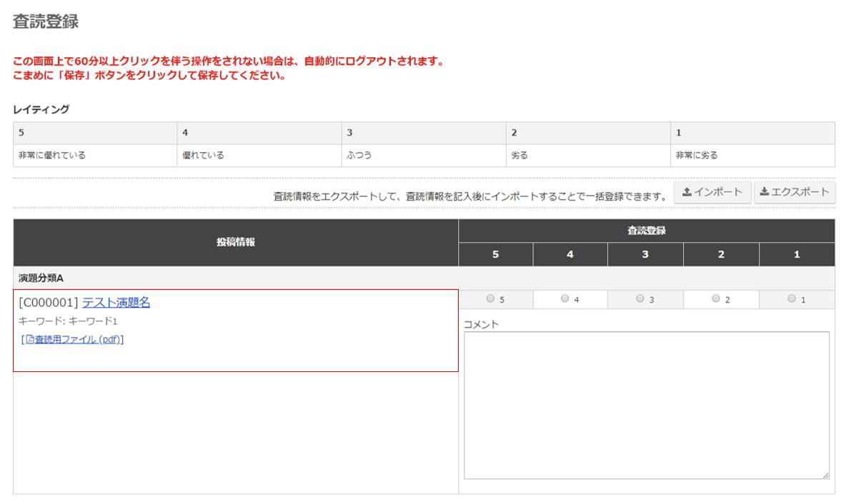Select rating radio button 4
846x504 pixels.
point(564,299)
